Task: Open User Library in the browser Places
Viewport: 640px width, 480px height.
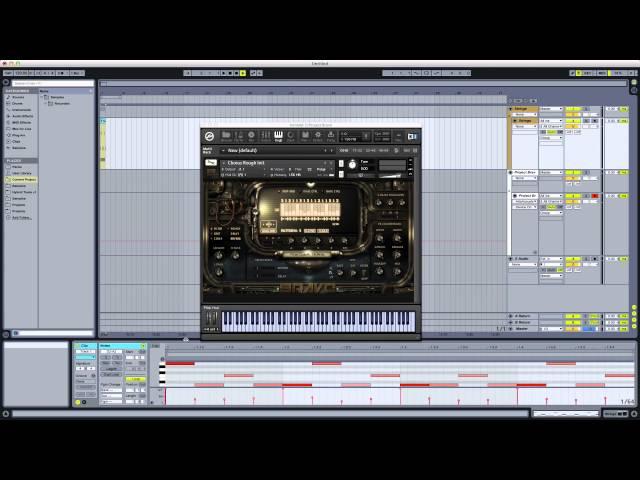Action: click(21, 173)
